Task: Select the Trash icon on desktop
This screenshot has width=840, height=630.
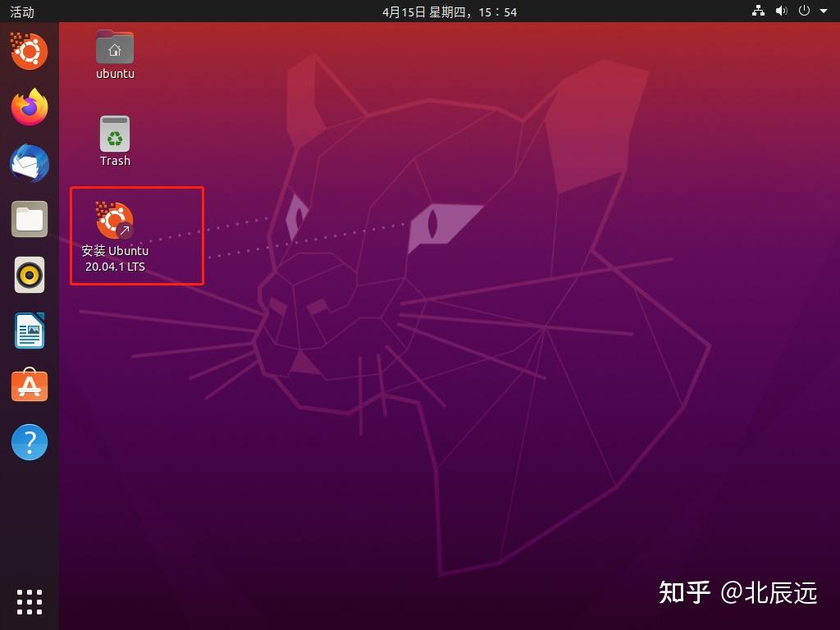Action: [x=115, y=141]
